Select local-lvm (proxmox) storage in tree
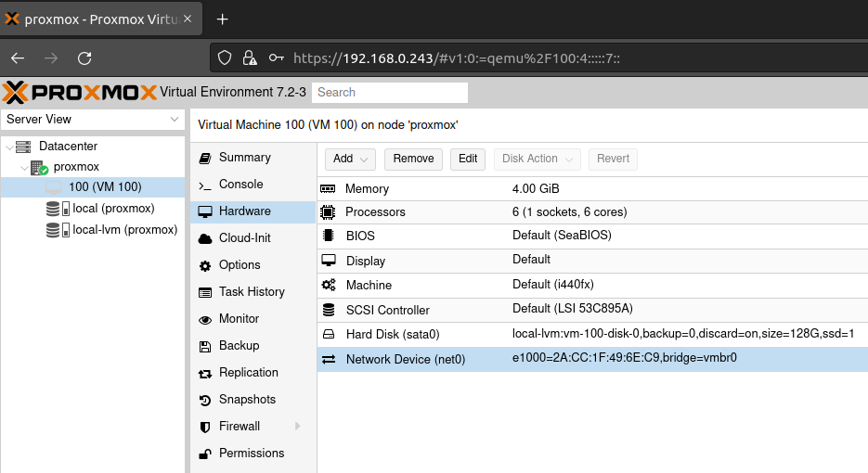This screenshot has height=473, width=868. (124, 230)
